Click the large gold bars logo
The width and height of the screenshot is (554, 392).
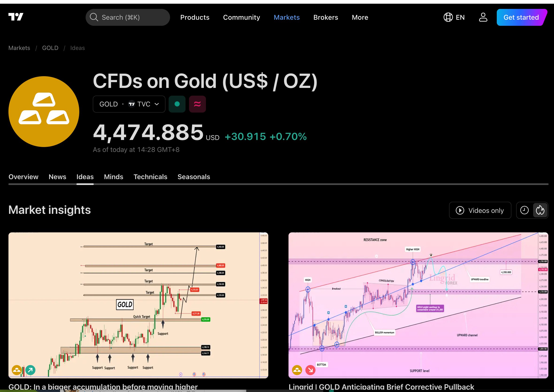pos(44,112)
